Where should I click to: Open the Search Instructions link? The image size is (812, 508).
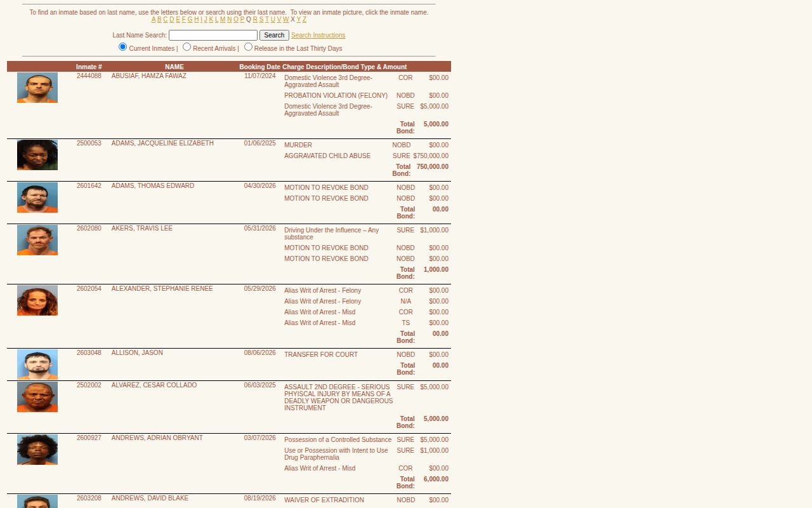click(x=318, y=36)
